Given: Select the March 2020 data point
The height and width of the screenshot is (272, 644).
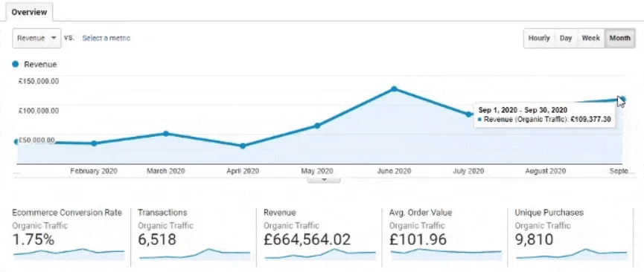Looking at the screenshot, I should 166,133.
